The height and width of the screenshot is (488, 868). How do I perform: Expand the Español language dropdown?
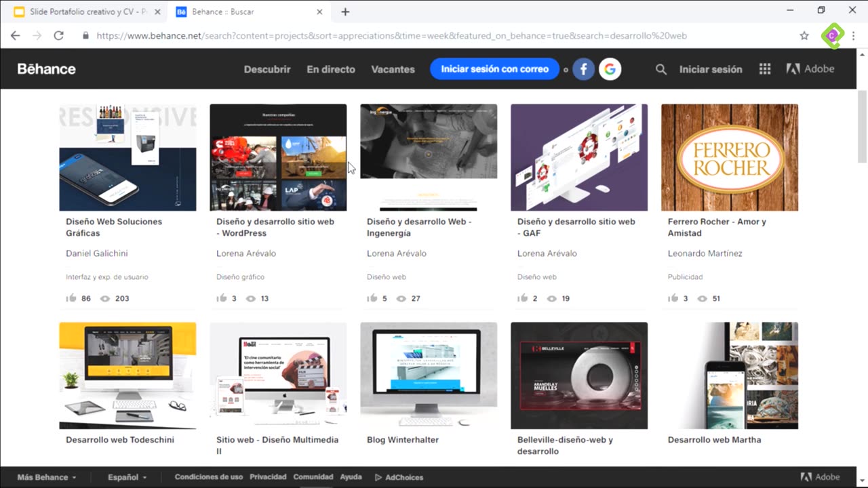(127, 477)
